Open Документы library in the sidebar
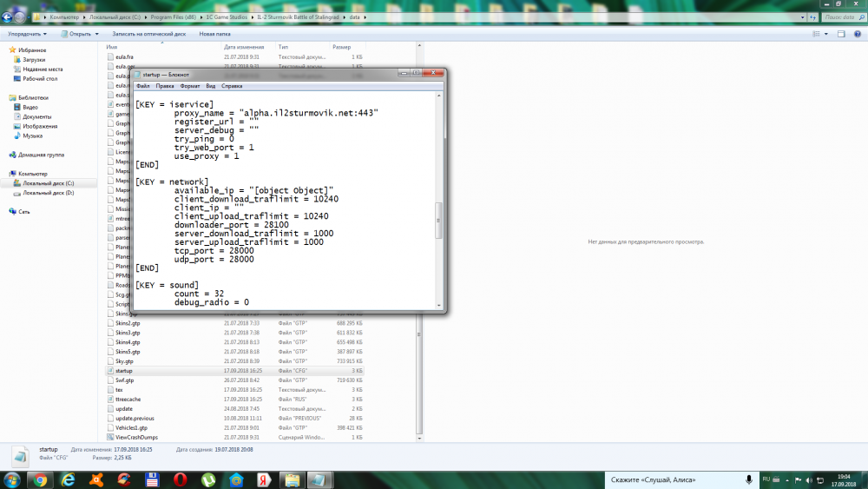Screen dimensions: 868x489 point(36,116)
